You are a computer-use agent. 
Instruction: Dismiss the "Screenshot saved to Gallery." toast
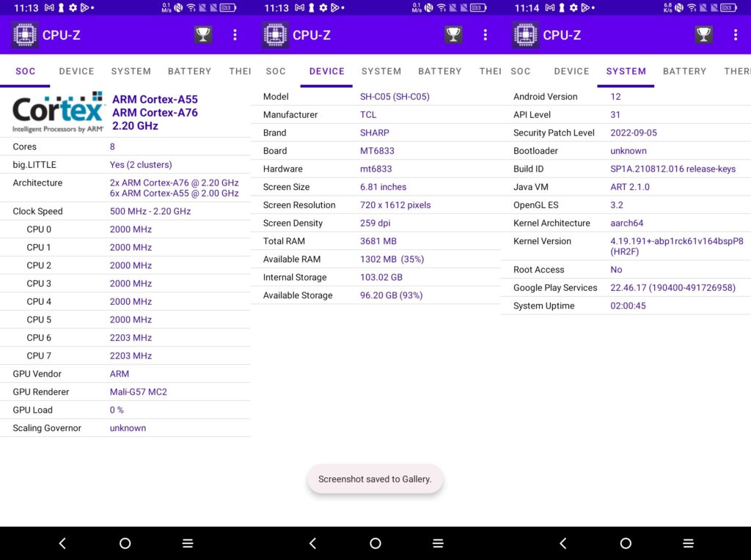375,479
